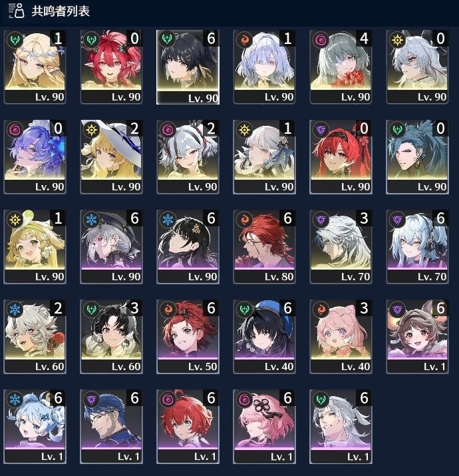Select the red twin-bun haired Lv. 90 character
459x476 pixels.
pos(111,67)
